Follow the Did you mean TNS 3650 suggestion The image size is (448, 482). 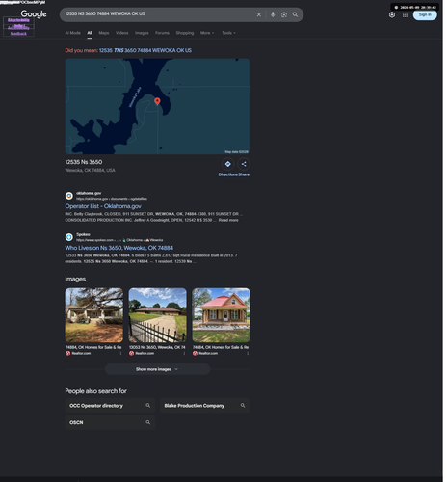pos(146,51)
